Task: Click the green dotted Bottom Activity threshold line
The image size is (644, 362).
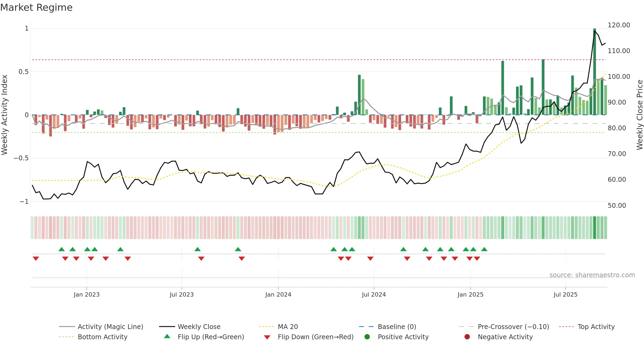Action: tap(319, 132)
